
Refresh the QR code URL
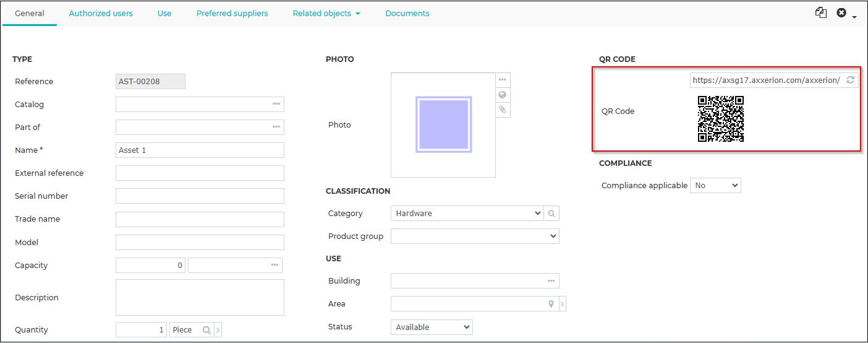[851, 80]
